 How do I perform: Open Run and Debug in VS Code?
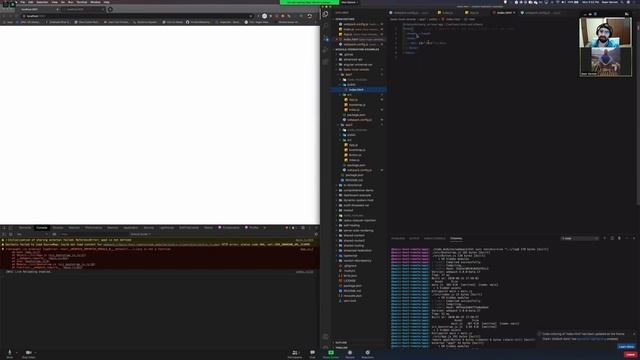click(325, 50)
